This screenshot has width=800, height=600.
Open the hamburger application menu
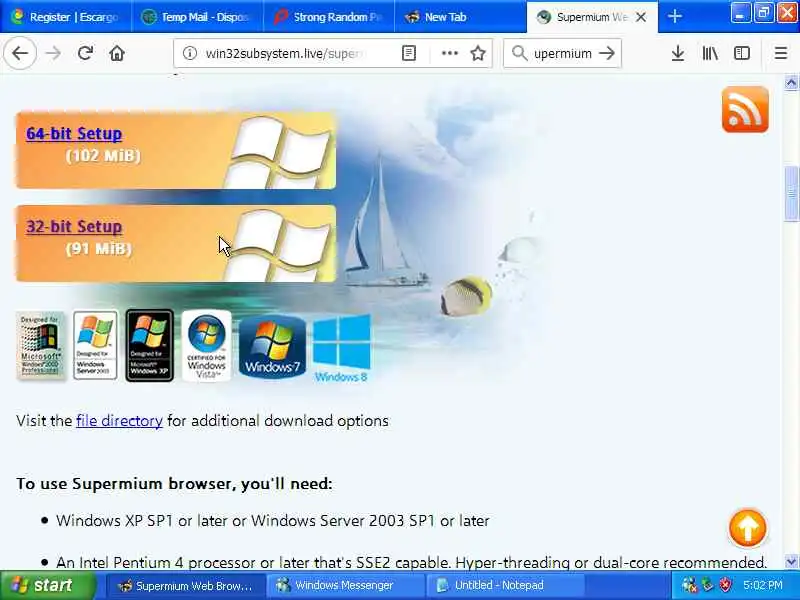[x=781, y=53]
